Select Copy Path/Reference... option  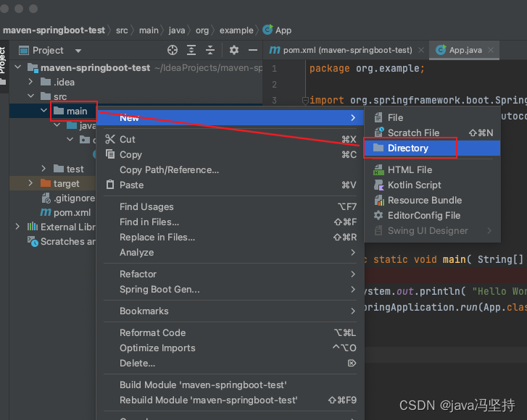(x=231, y=170)
